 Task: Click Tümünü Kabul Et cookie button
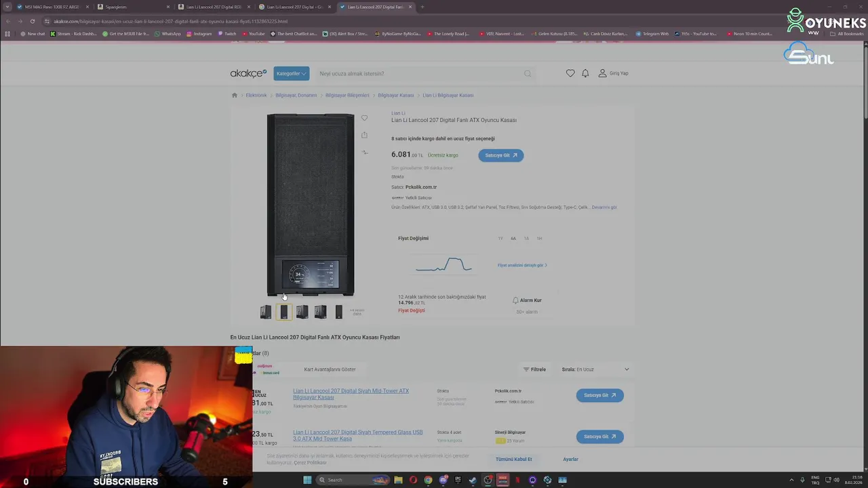pos(513,459)
